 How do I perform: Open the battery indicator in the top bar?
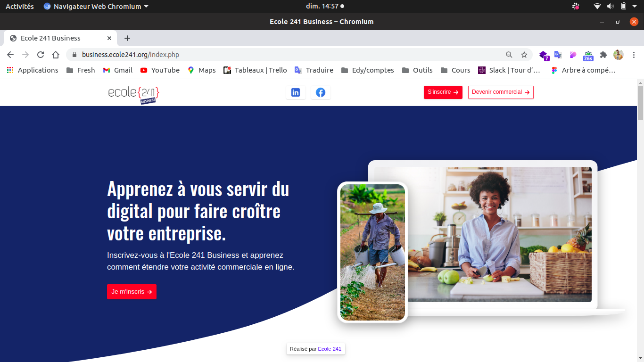pyautogui.click(x=624, y=6)
